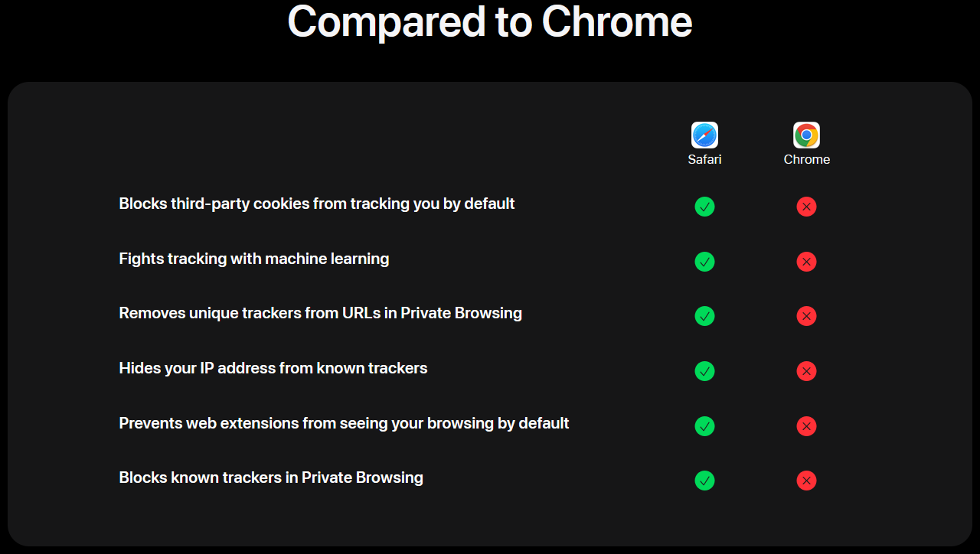Click Chrome's red X for machine learning
This screenshot has height=554, width=980.
pos(806,262)
